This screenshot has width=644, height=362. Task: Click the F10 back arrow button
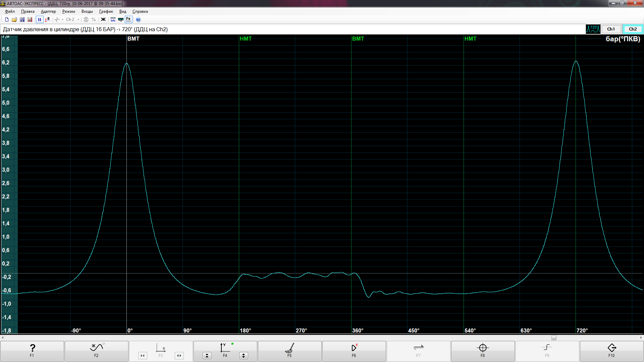(611, 351)
